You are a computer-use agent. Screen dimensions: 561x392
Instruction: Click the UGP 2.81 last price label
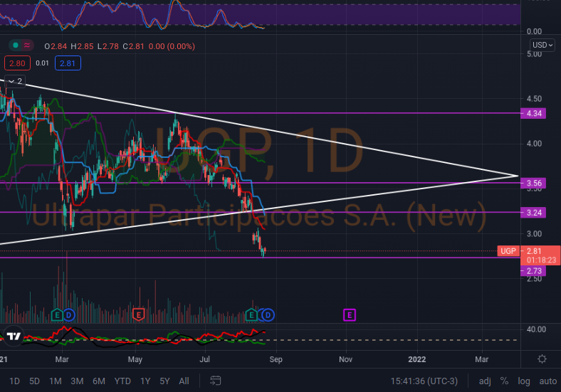[528, 251]
